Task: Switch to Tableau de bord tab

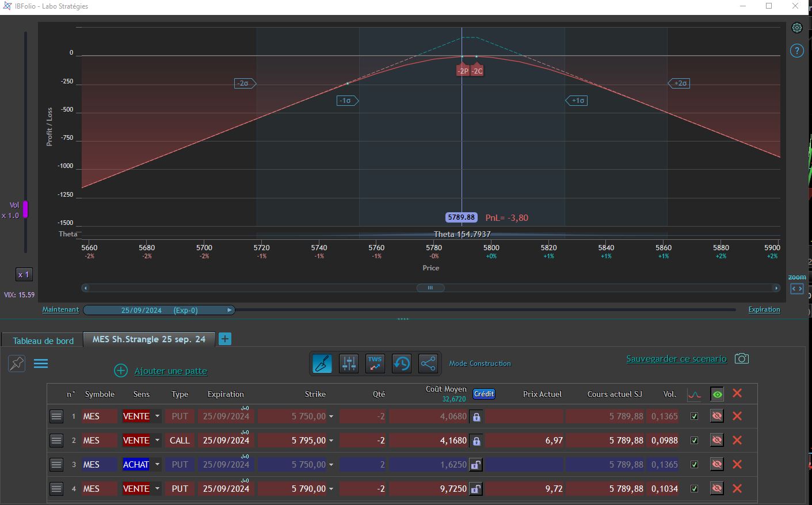Action: coord(43,341)
